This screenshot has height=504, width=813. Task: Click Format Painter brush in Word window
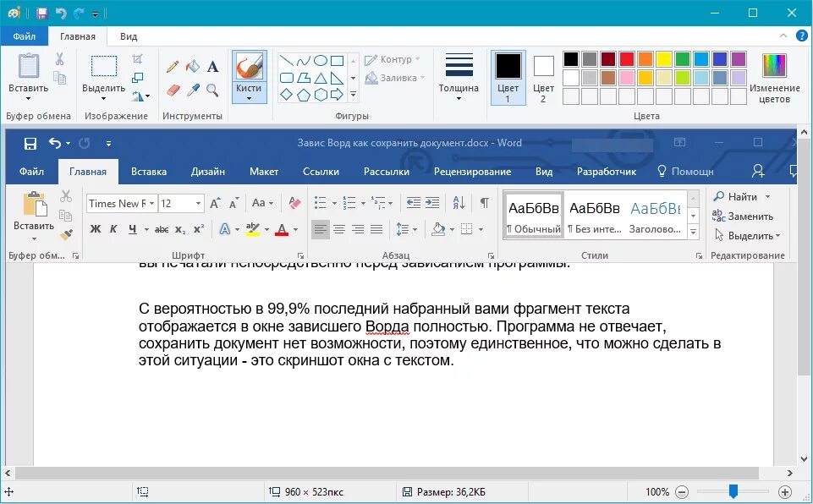[x=66, y=235]
